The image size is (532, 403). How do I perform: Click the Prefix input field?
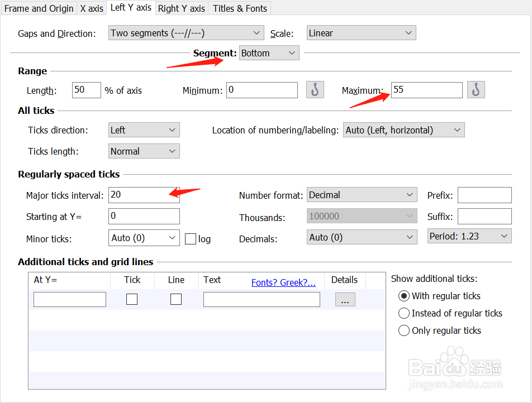pos(484,195)
